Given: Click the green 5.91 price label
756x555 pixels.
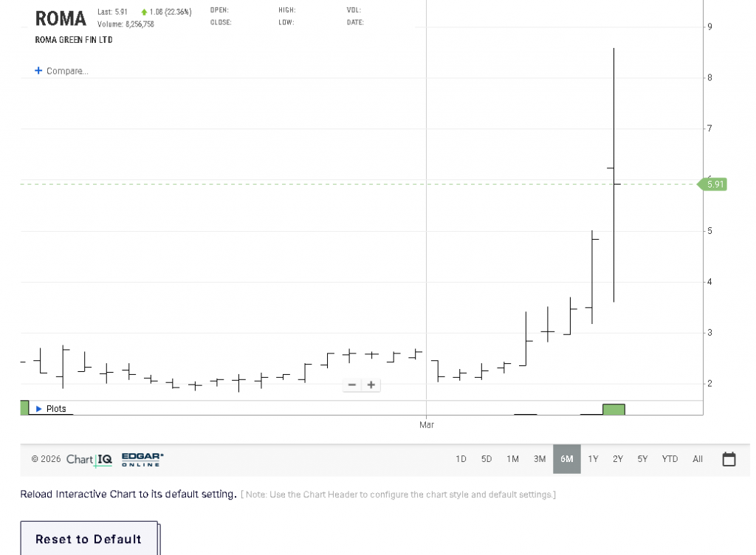Looking at the screenshot, I should point(714,184).
